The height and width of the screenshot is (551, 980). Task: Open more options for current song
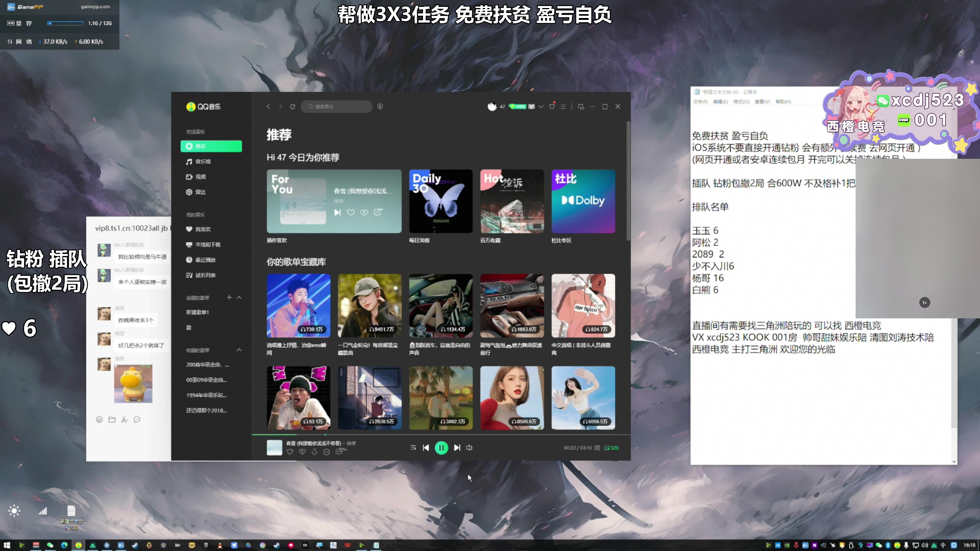[x=327, y=452]
